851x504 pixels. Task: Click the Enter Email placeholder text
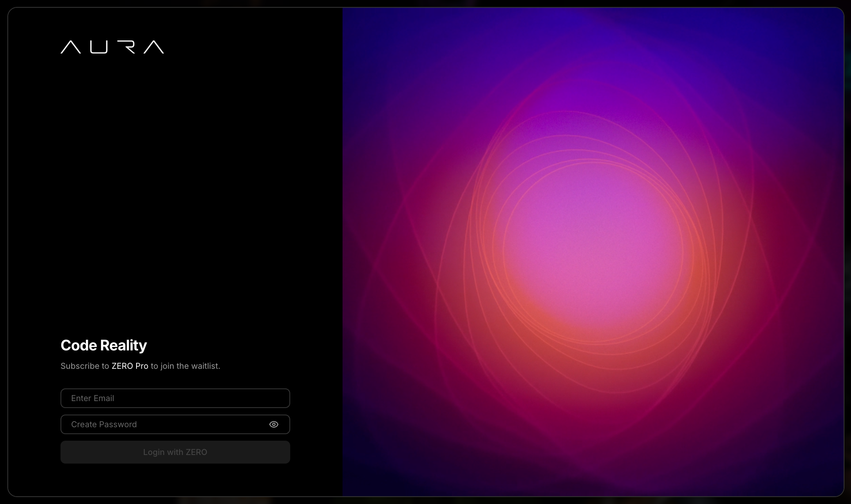92,398
